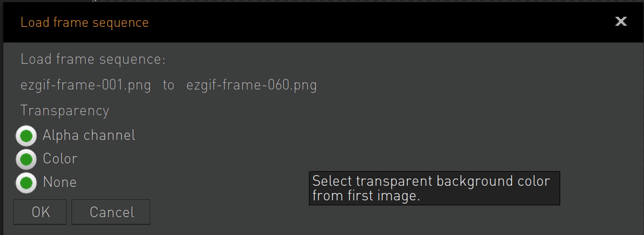The image size is (644, 235).
Task: Select the None transparency radio button
Action: click(26, 183)
